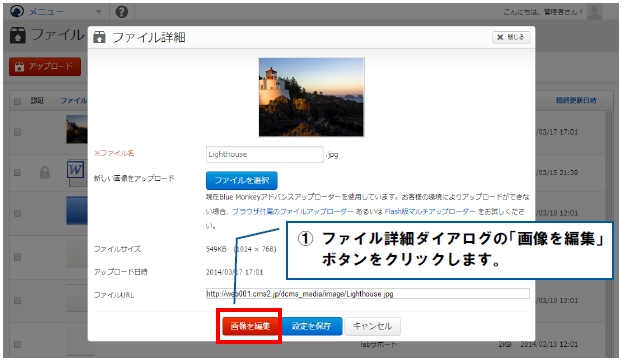
Task: Click the 549KB file size value
Action: click(x=216, y=249)
